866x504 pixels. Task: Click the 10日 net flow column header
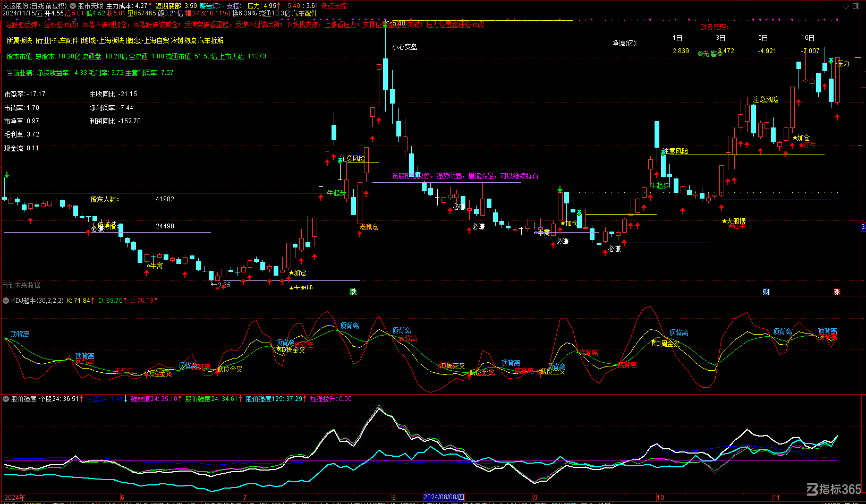(808, 38)
